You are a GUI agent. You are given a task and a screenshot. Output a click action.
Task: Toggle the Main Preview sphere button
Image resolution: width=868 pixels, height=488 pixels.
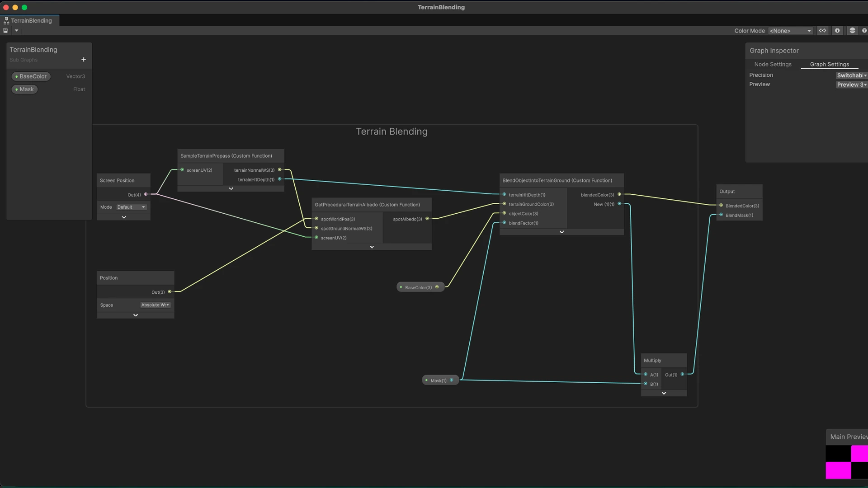(852, 31)
